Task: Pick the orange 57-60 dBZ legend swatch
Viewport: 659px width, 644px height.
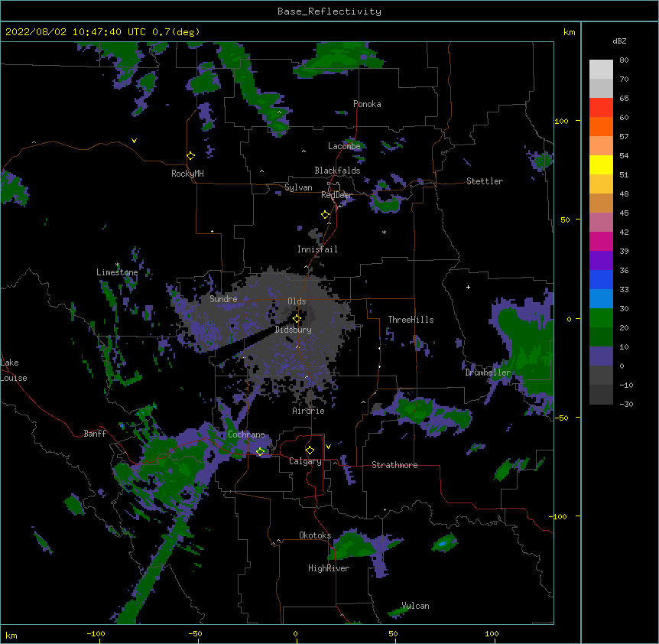Action: (601, 127)
